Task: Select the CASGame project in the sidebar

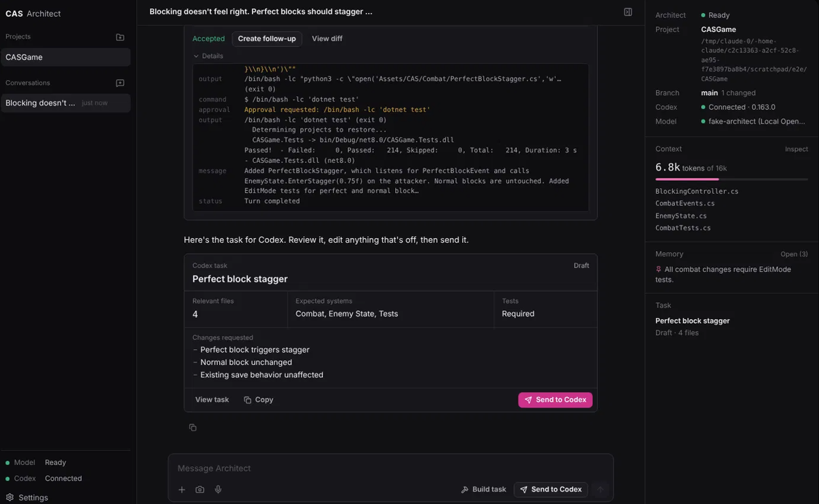Action: (x=66, y=57)
